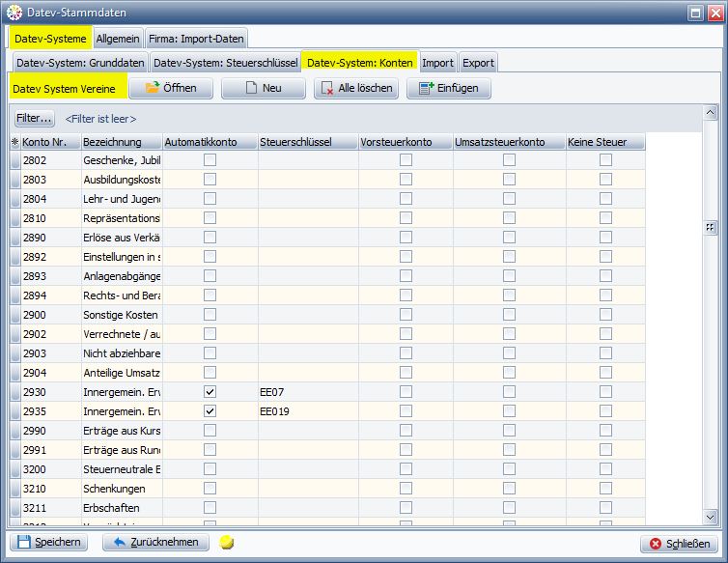Open the Filter... dialog button
Screen dimensions: 728x563
coord(35,119)
